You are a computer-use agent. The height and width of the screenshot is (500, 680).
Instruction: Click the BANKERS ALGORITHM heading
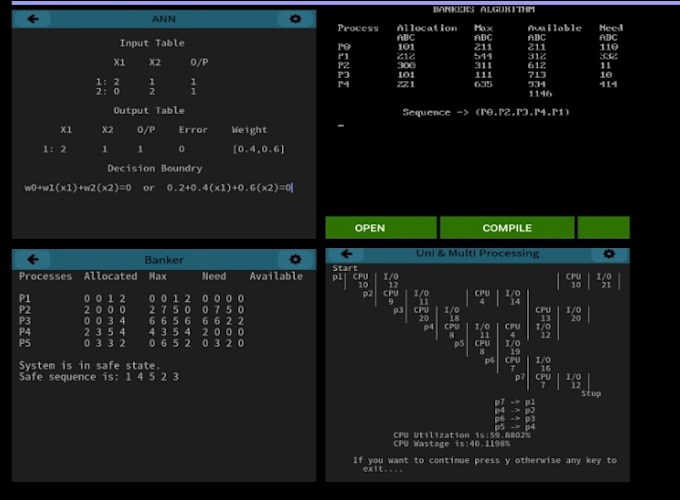click(484, 10)
